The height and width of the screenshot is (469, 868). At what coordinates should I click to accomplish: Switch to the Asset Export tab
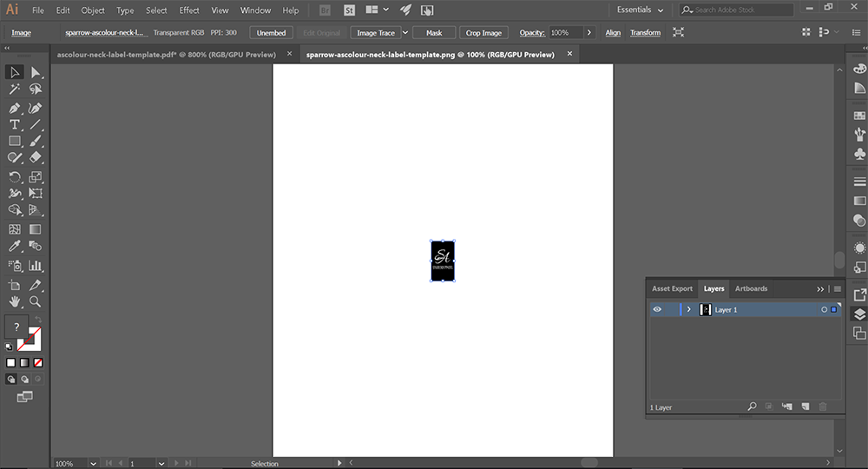(672, 288)
